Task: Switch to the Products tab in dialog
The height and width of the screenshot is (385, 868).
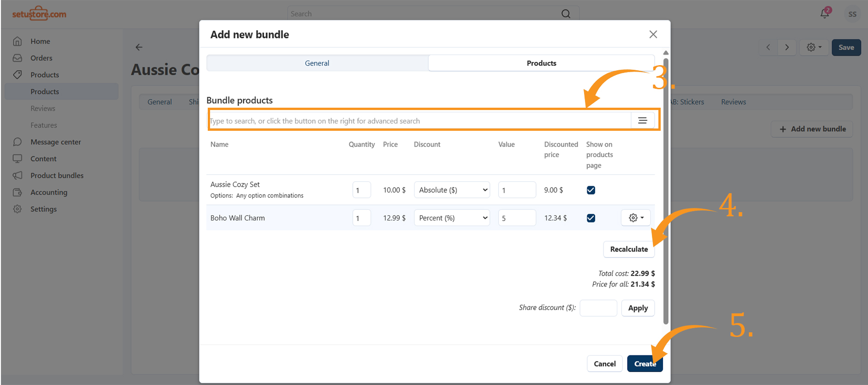Action: 541,63
